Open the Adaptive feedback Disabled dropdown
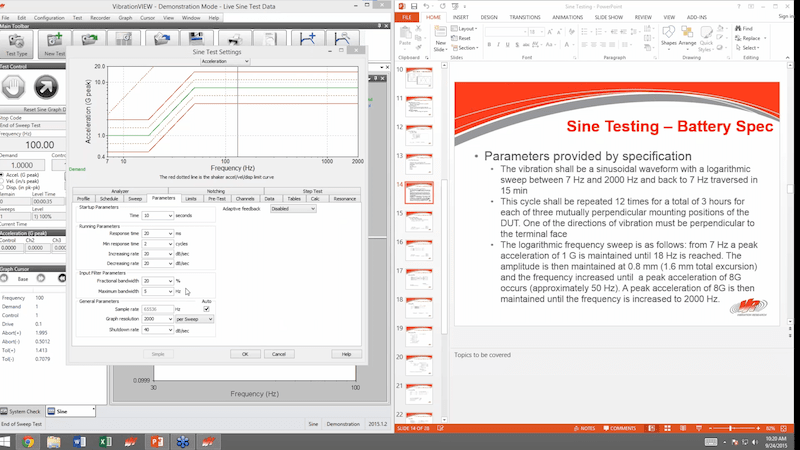Image resolution: width=800 pixels, height=450 pixels. pos(293,209)
